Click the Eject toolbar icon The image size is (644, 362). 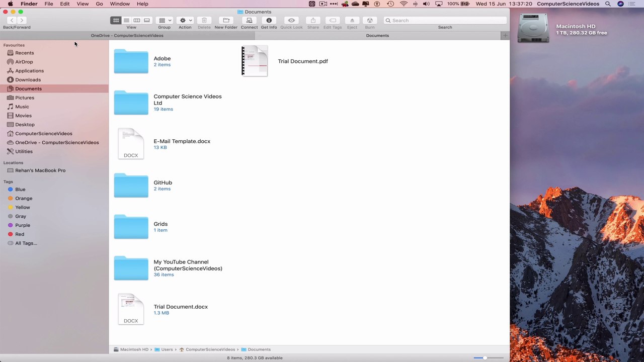pyautogui.click(x=352, y=20)
